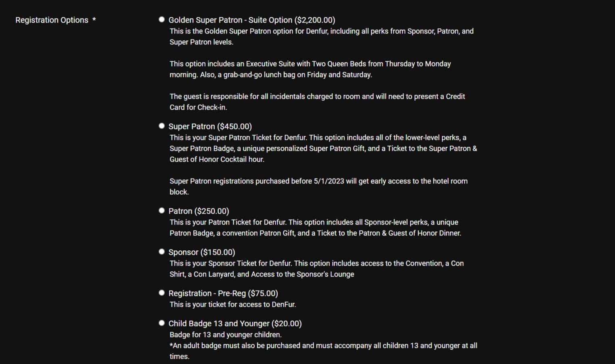The width and height of the screenshot is (615, 364).
Task: Click the Sponsor Ticket description text
Action: 316,269
